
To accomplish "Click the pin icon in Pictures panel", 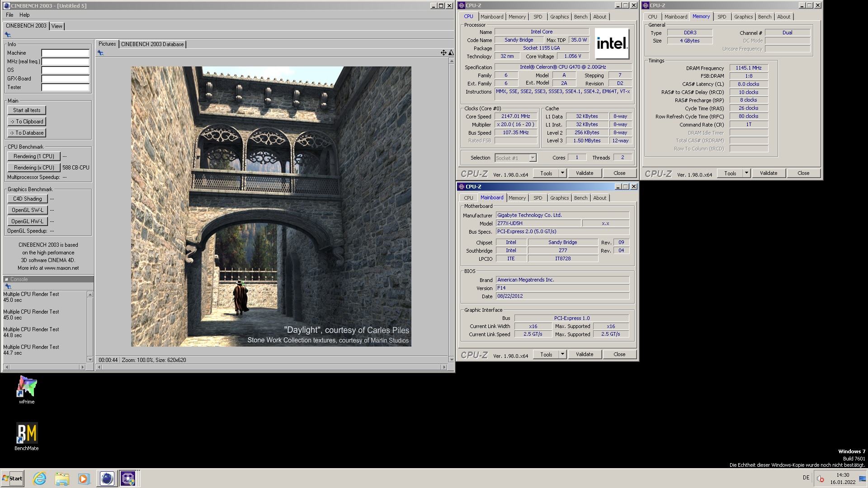I will tap(100, 53).
